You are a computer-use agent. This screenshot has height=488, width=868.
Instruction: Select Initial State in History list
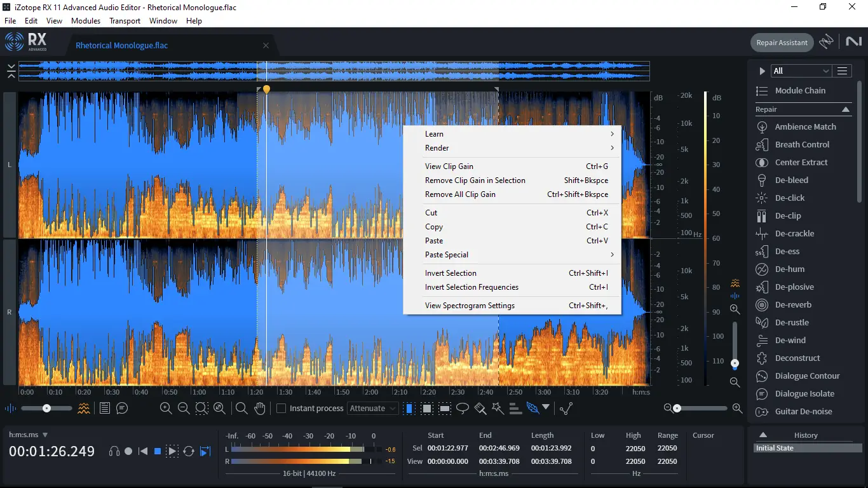click(775, 448)
